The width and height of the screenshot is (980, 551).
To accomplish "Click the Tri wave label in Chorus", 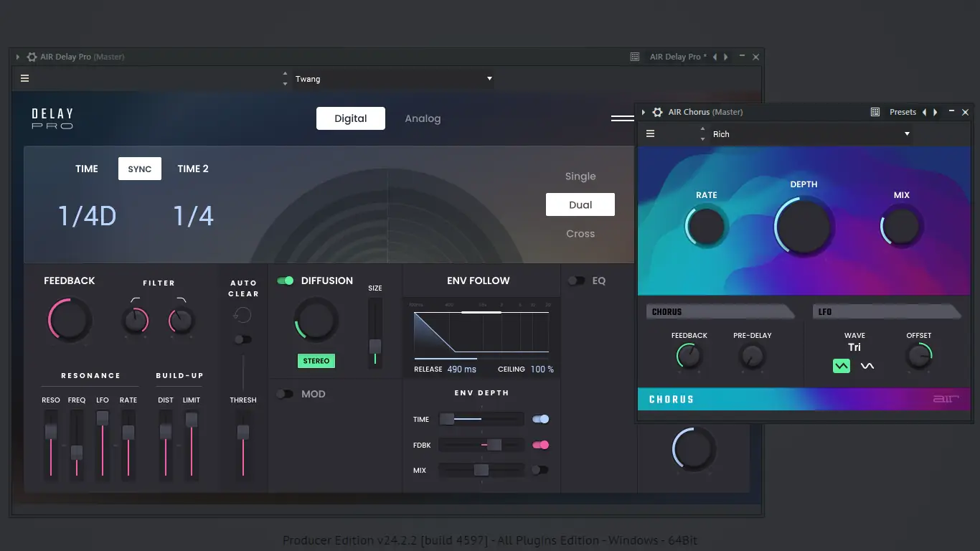I will click(854, 347).
